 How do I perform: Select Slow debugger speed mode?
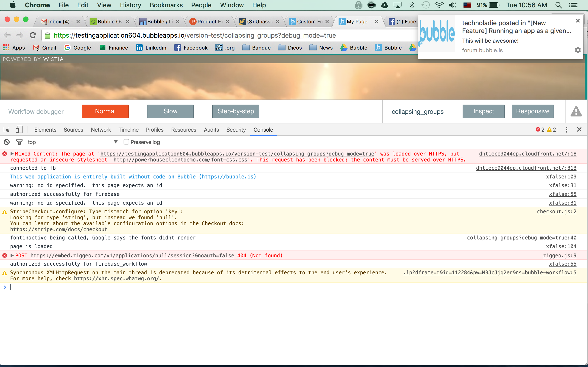[x=170, y=111]
